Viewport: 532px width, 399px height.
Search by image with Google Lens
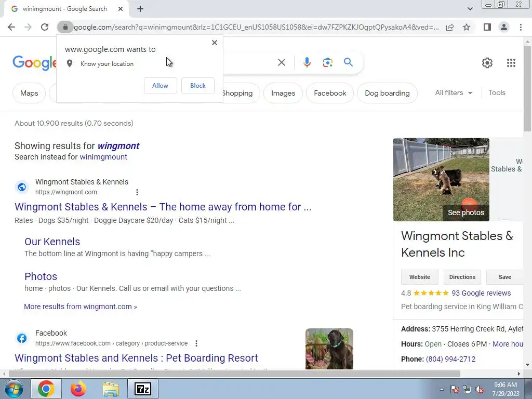click(x=327, y=62)
